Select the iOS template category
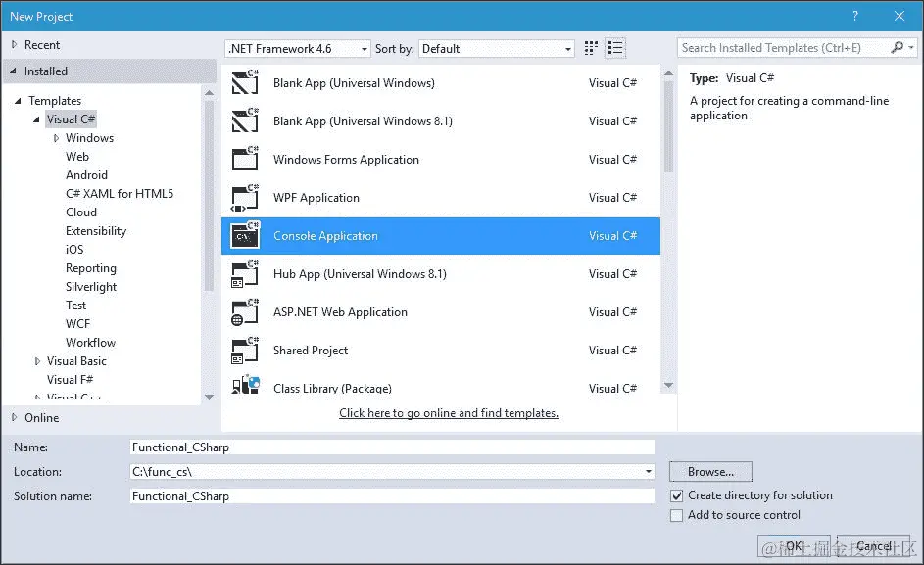Image resolution: width=924 pixels, height=565 pixels. [74, 250]
